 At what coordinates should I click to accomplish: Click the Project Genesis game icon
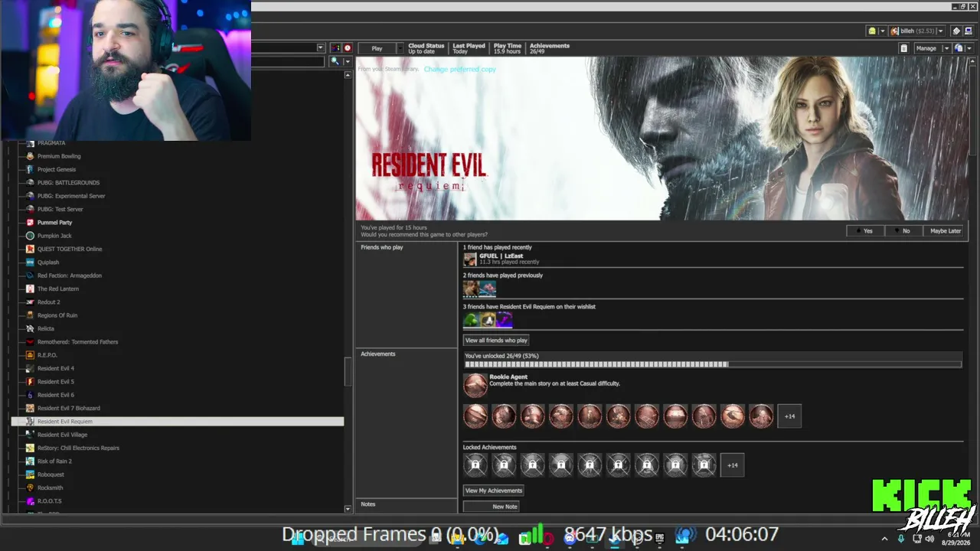tap(30, 169)
